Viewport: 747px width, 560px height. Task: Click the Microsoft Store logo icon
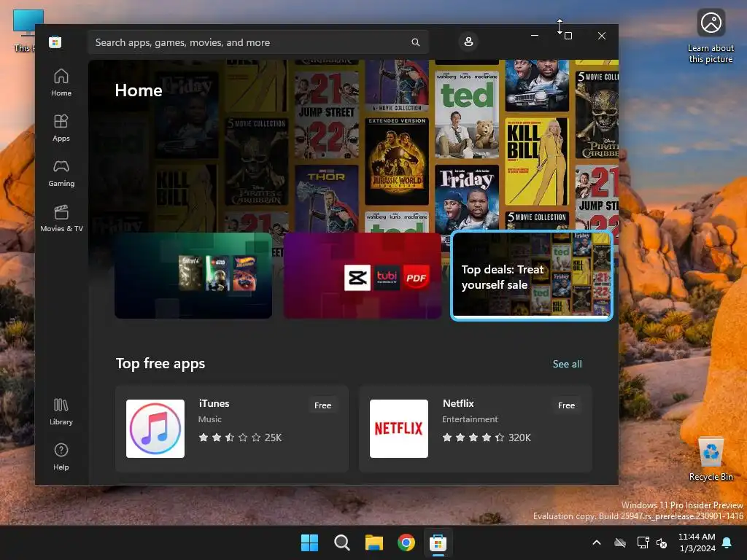coord(55,42)
